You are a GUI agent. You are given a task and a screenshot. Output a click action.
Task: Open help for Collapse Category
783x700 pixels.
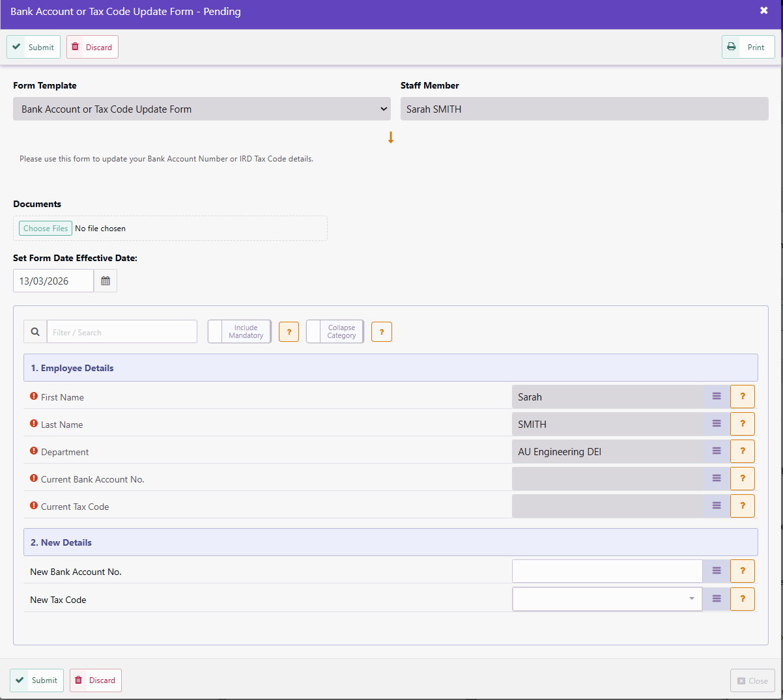point(382,331)
